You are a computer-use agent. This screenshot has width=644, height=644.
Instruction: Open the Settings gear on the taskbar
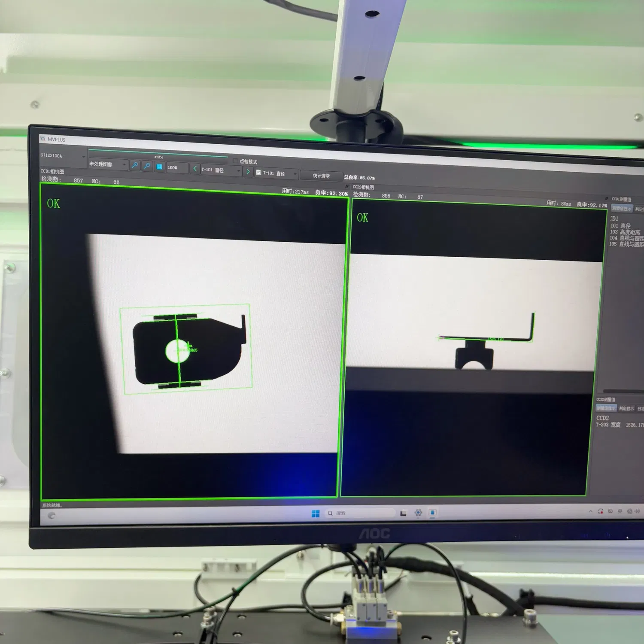pyautogui.click(x=418, y=513)
